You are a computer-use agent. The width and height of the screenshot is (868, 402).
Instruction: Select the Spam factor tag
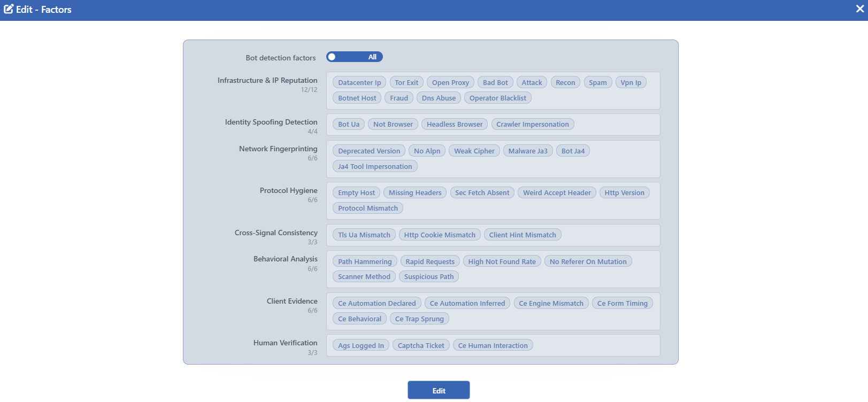click(x=598, y=82)
